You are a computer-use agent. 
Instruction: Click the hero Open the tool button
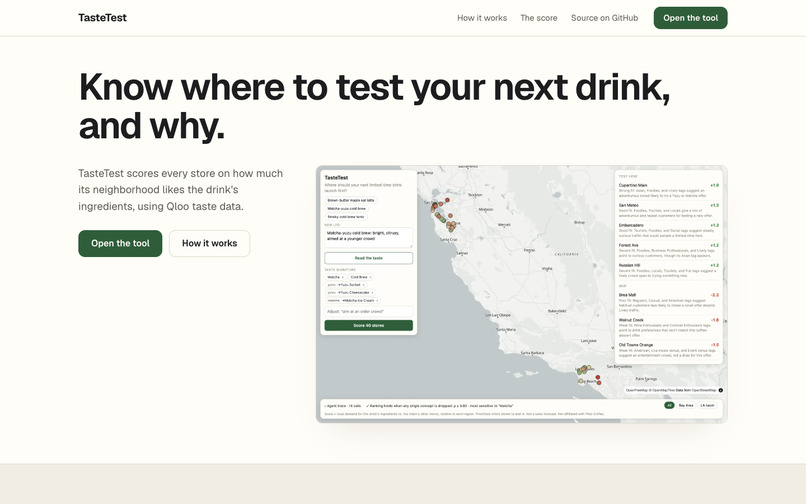click(x=120, y=243)
